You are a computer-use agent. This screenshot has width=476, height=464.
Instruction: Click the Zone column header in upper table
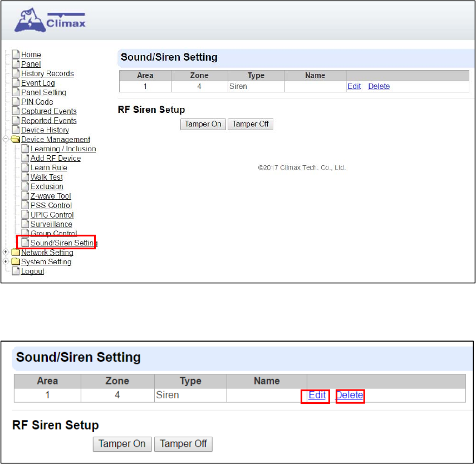pyautogui.click(x=199, y=76)
